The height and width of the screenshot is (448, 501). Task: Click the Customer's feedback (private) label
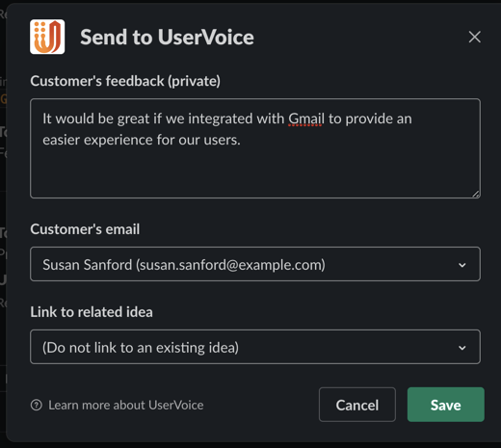(x=125, y=81)
